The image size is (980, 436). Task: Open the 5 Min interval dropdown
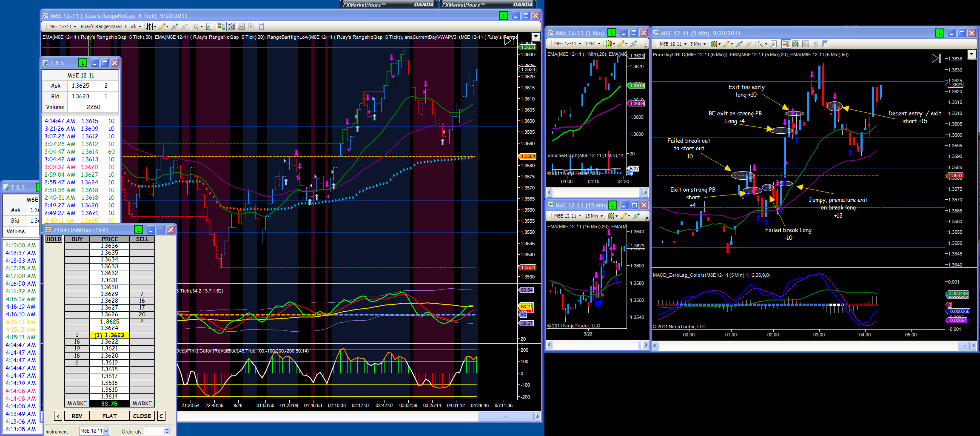(x=698, y=44)
